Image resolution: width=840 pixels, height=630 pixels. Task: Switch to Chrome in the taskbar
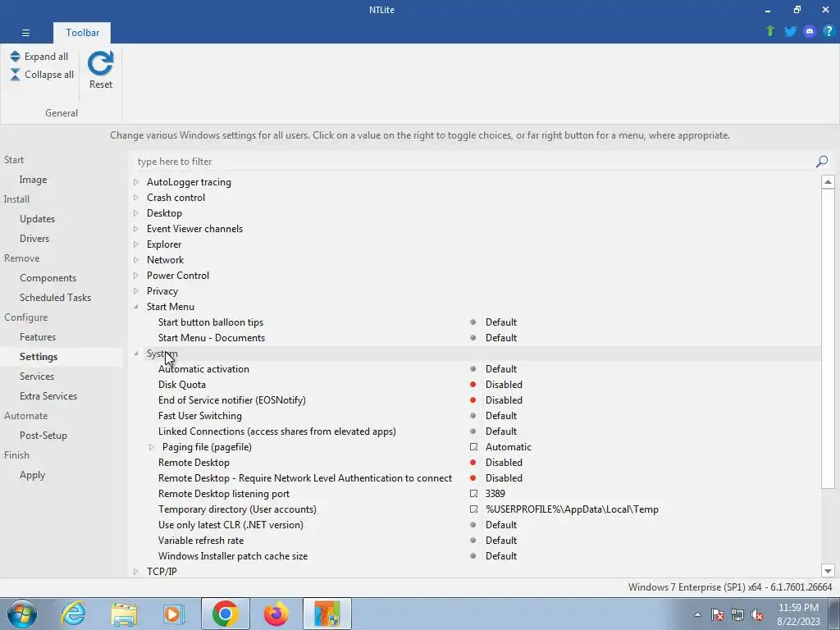pyautogui.click(x=225, y=614)
